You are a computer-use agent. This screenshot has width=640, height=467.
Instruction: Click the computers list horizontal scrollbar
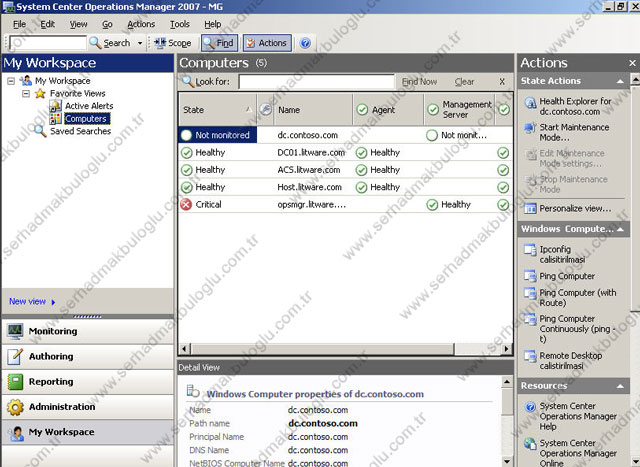pos(322,349)
